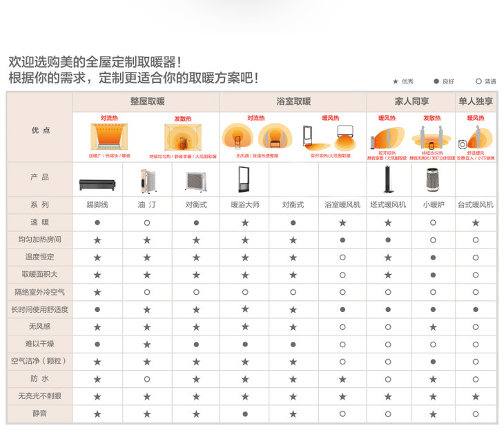Screen dimensions: 504x448
Task: Select the 单人独享 category header
Action: click(476, 101)
